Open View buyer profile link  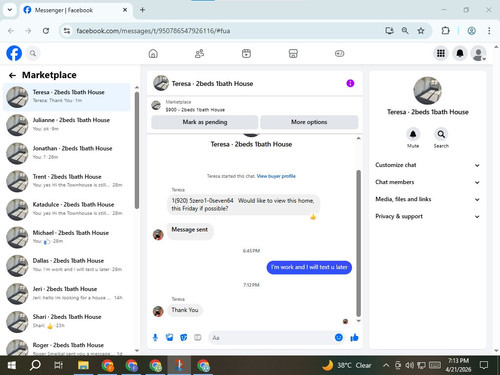(276, 176)
